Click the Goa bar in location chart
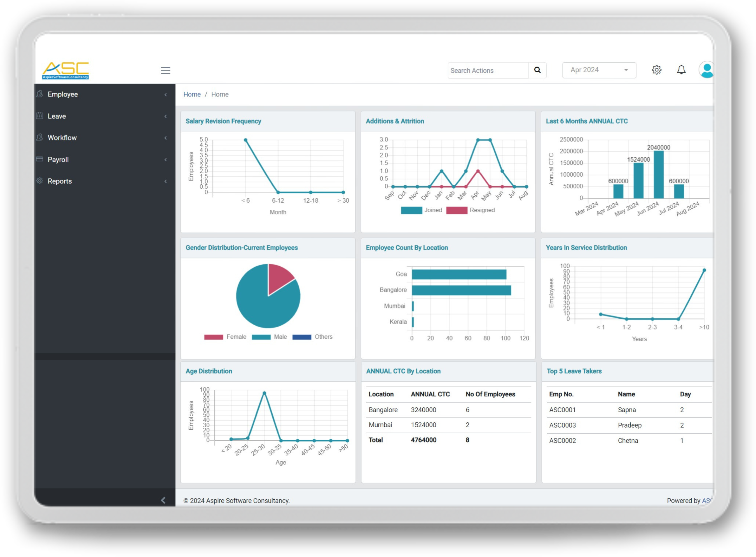 pyautogui.click(x=459, y=274)
